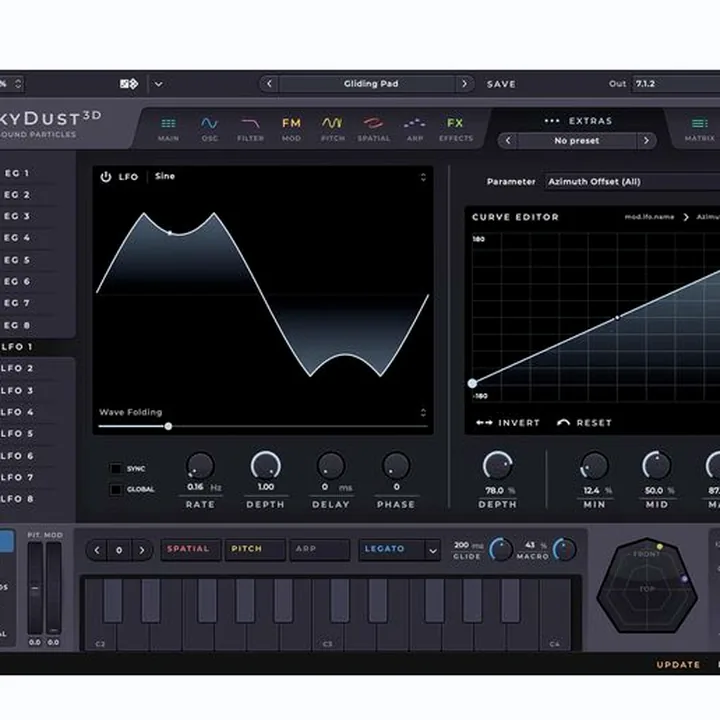This screenshot has width=720, height=720.
Task: Adjust the GLIDE knob
Action: point(501,550)
